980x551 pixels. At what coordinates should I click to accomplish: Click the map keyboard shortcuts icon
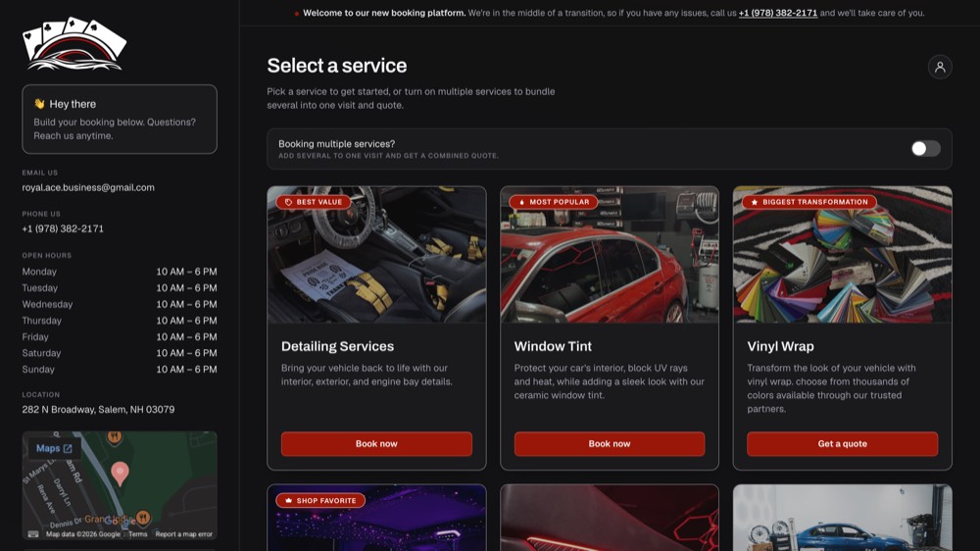(x=33, y=534)
